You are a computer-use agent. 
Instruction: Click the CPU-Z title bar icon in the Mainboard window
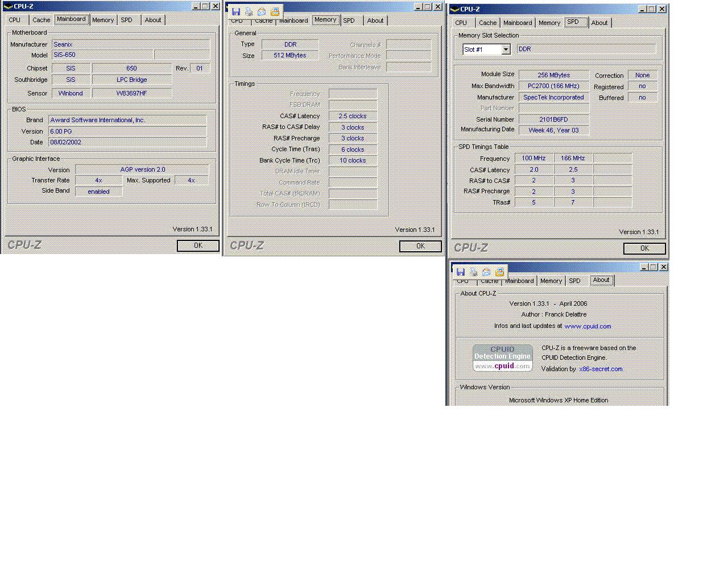point(8,6)
